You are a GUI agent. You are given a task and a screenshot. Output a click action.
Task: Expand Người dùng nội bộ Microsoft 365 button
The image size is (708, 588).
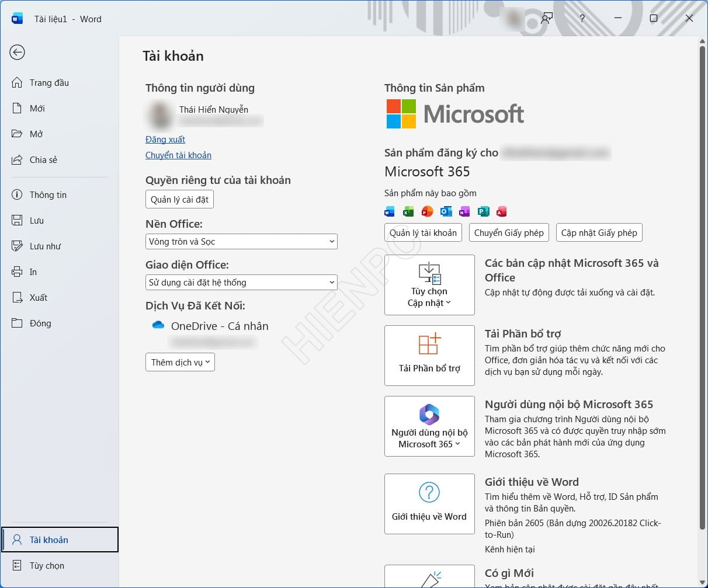[429, 426]
